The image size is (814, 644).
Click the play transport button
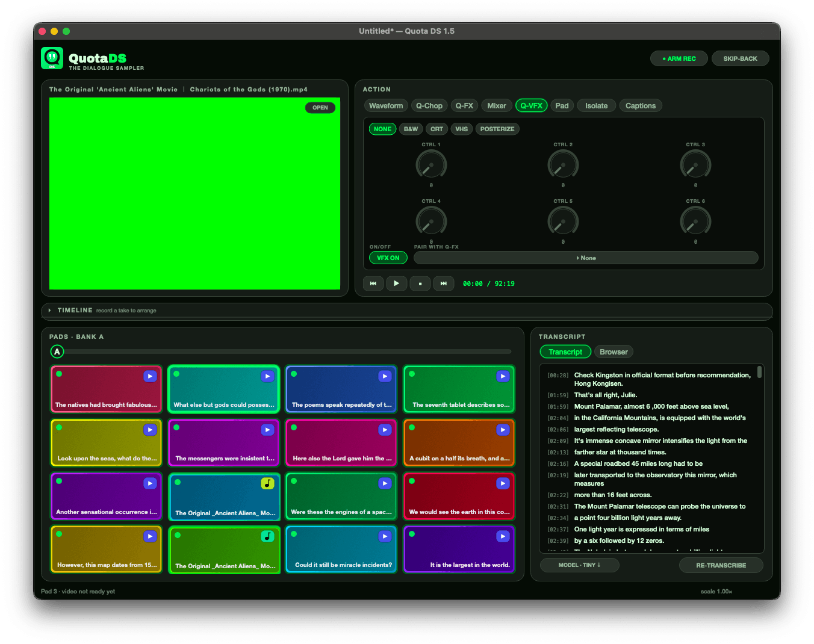pyautogui.click(x=396, y=283)
